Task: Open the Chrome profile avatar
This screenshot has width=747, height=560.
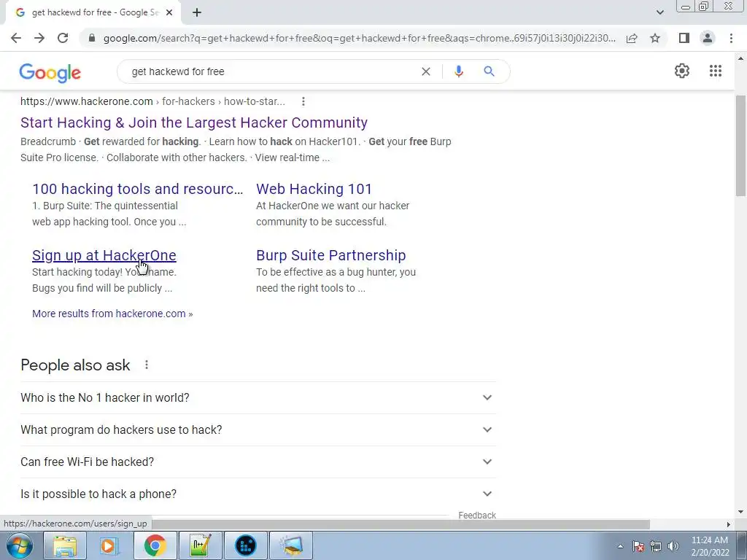Action: coord(708,38)
